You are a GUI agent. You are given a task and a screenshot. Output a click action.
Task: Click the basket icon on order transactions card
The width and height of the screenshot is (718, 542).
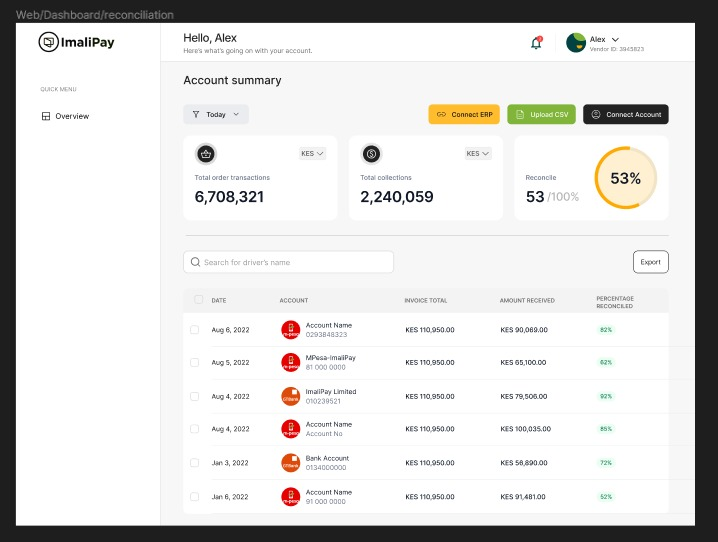pyautogui.click(x=206, y=154)
